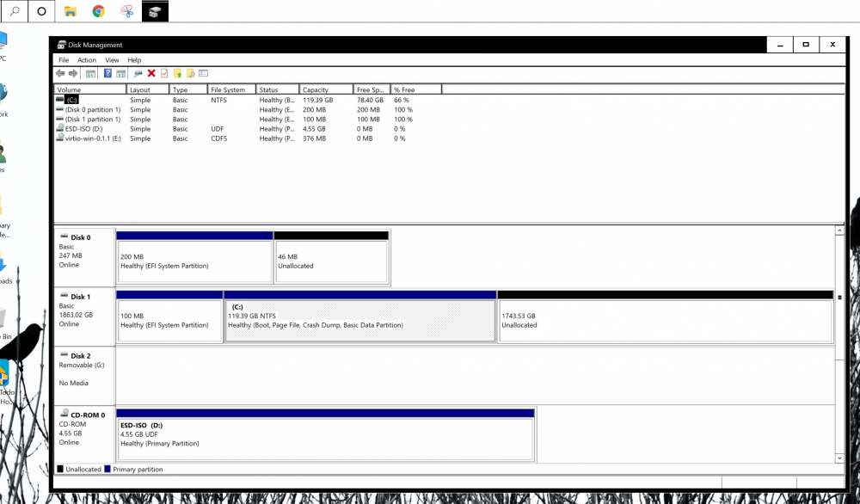This screenshot has height=504, width=860.
Task: Click the toolbar icon left of the red X
Action: point(138,73)
